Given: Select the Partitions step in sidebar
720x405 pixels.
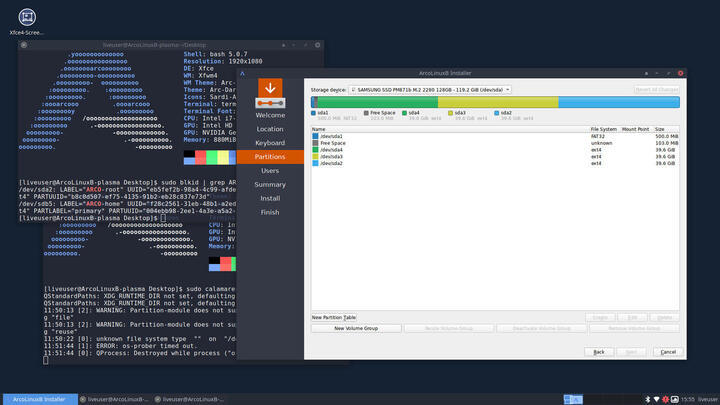Looking at the screenshot, I should pyautogui.click(x=270, y=157).
